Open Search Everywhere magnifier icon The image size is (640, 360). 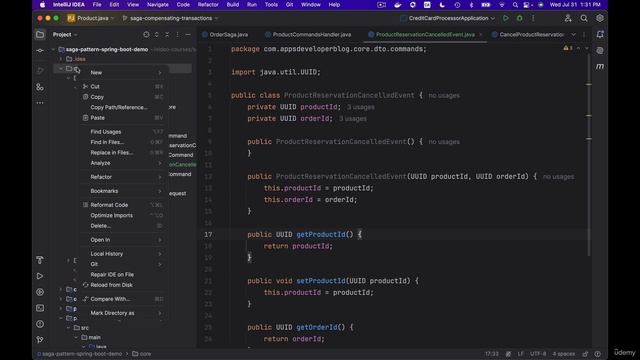584,18
